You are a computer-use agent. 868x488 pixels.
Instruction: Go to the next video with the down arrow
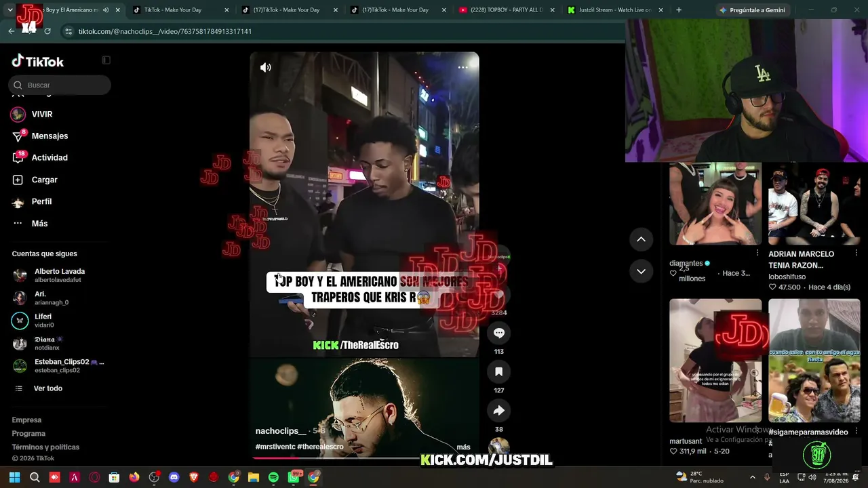tap(641, 271)
